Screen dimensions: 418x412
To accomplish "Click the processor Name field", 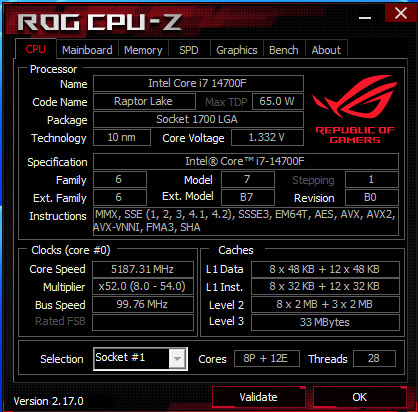I will [198, 83].
